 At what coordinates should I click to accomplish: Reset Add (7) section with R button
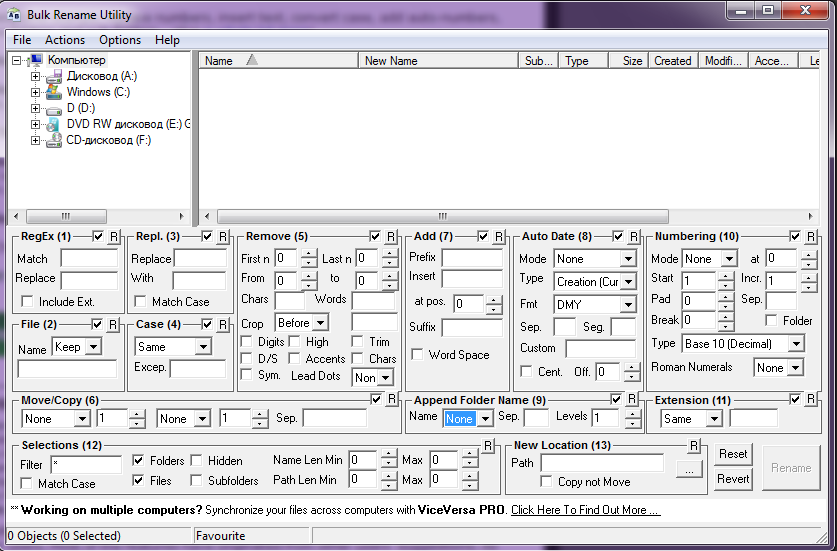(499, 237)
